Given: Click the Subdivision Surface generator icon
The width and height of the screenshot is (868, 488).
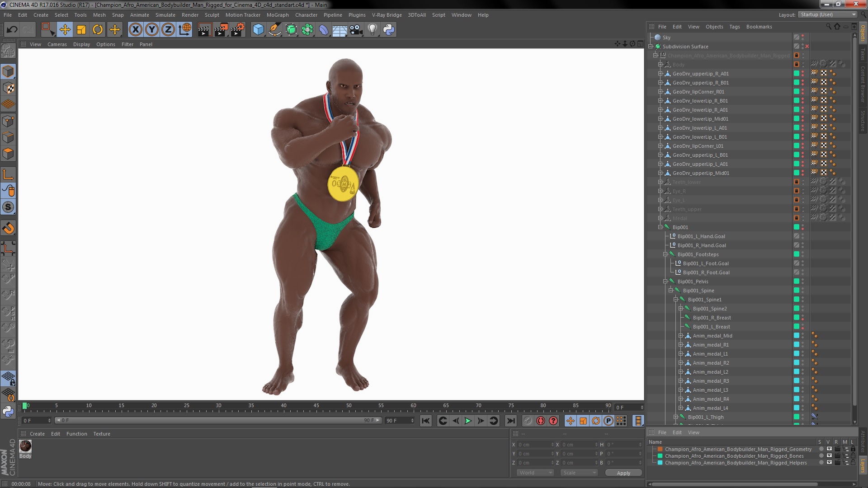Looking at the screenshot, I should coord(291,30).
